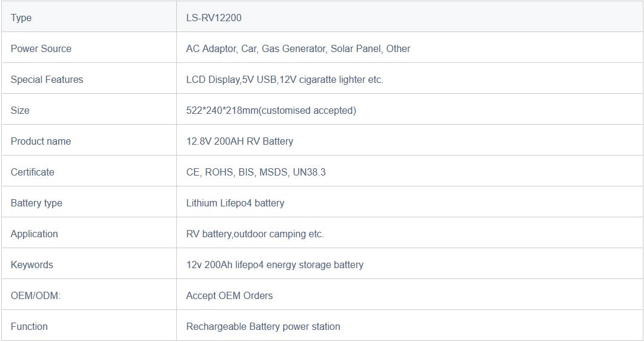Click the Power Source row label
The image size is (644, 342).
click(x=41, y=49)
